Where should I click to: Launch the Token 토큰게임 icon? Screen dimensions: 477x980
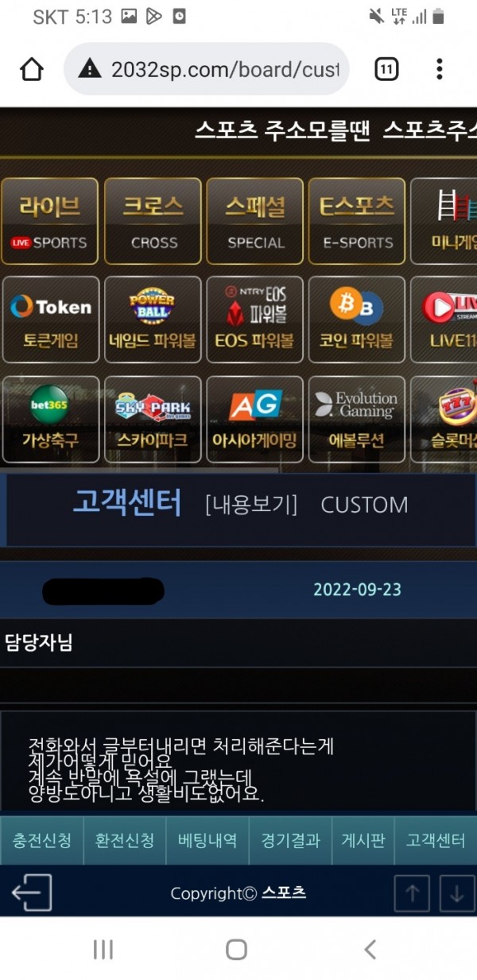coord(51,320)
